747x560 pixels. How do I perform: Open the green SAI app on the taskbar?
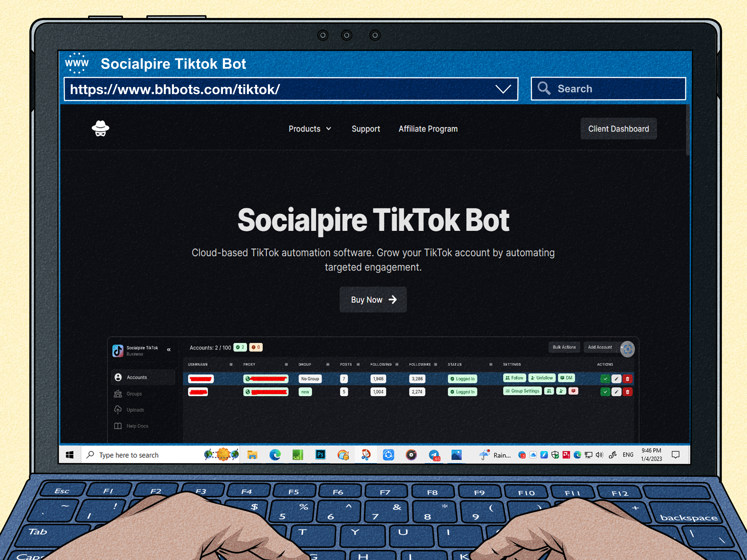click(x=298, y=455)
